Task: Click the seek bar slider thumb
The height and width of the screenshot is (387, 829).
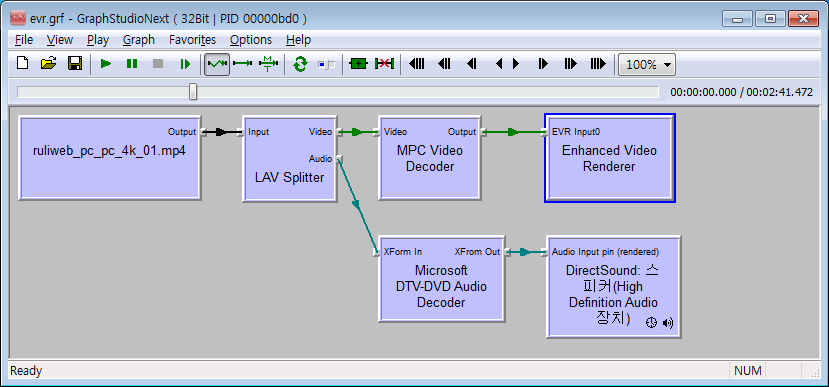Action: tap(193, 91)
